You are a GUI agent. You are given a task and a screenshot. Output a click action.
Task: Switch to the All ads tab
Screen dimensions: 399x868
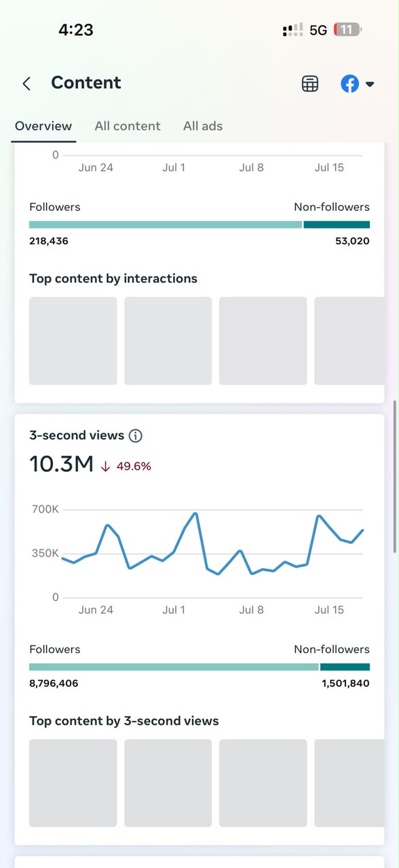(203, 126)
